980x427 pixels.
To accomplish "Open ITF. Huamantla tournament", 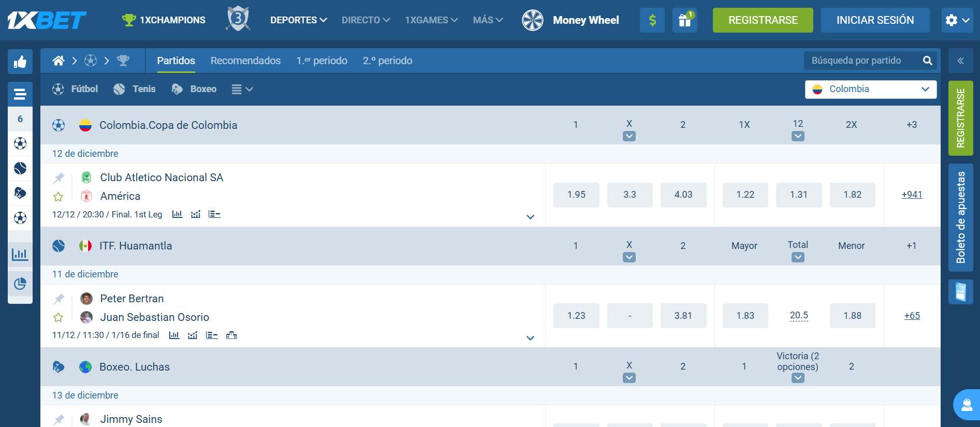I will click(136, 246).
